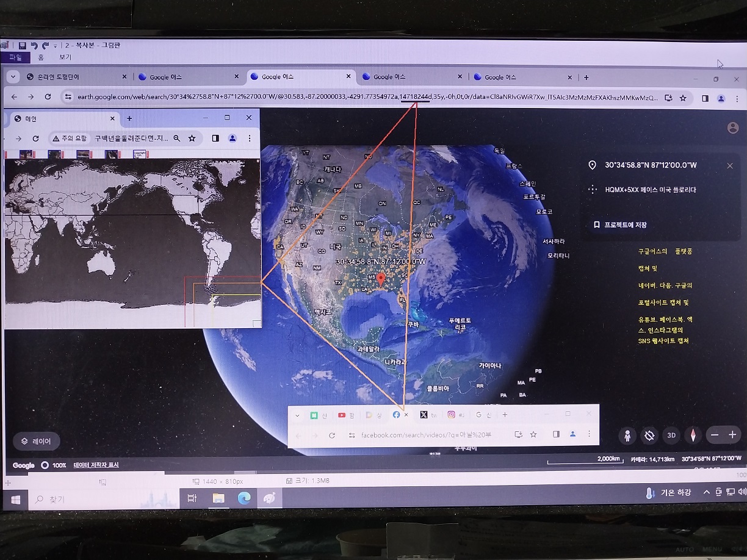Image resolution: width=747 pixels, height=560 pixels.
Task: Open Task View on the taskbar
Action: pyautogui.click(x=192, y=498)
